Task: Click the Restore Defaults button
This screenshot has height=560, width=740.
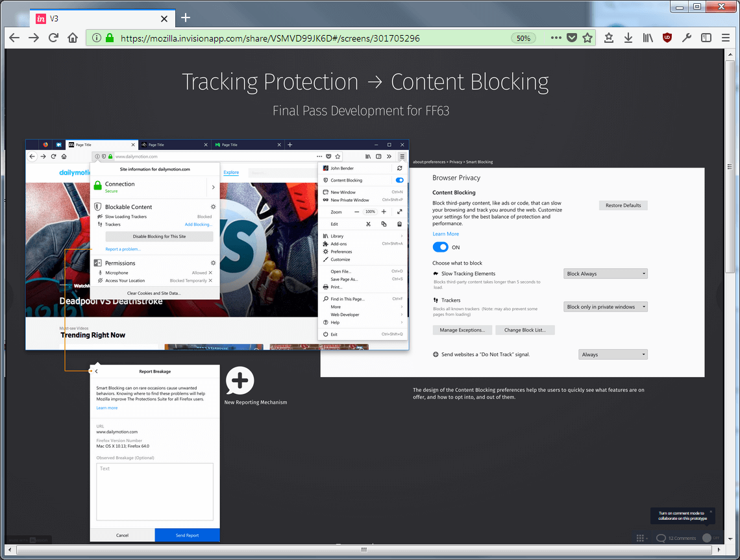Action: pyautogui.click(x=623, y=205)
